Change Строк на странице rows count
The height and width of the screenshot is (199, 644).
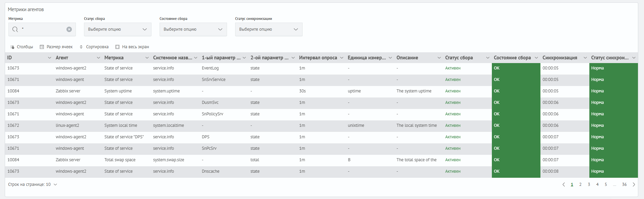(x=33, y=184)
